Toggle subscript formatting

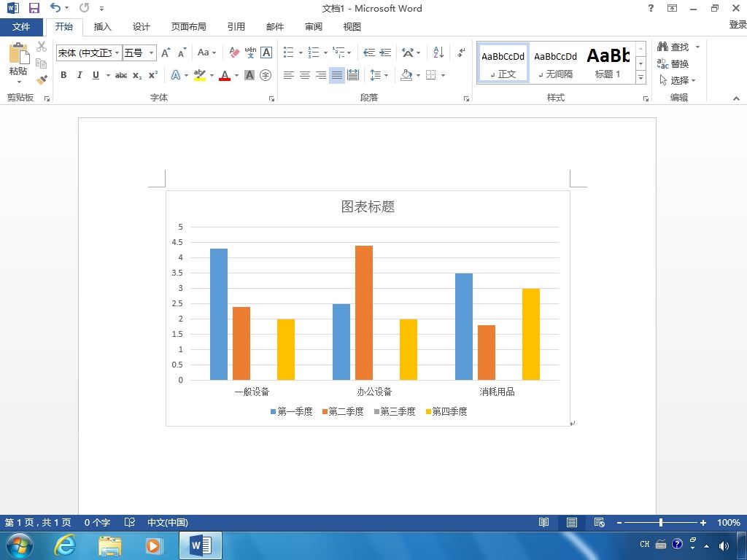137,75
